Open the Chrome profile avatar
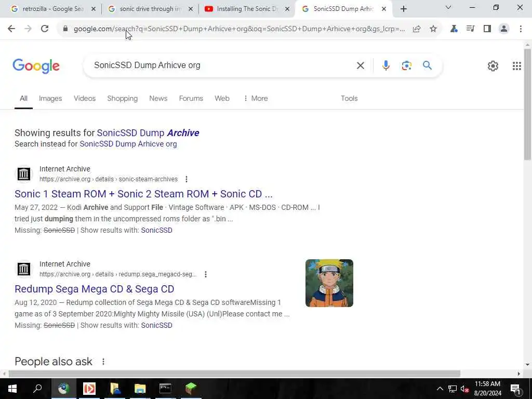Screen dimensions: 532x399 coord(504,29)
